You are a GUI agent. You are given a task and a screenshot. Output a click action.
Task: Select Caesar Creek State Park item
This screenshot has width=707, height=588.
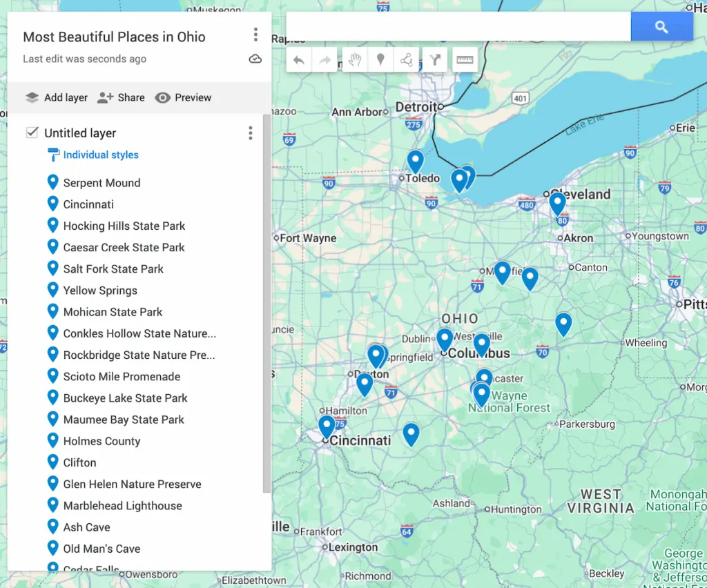(x=124, y=248)
